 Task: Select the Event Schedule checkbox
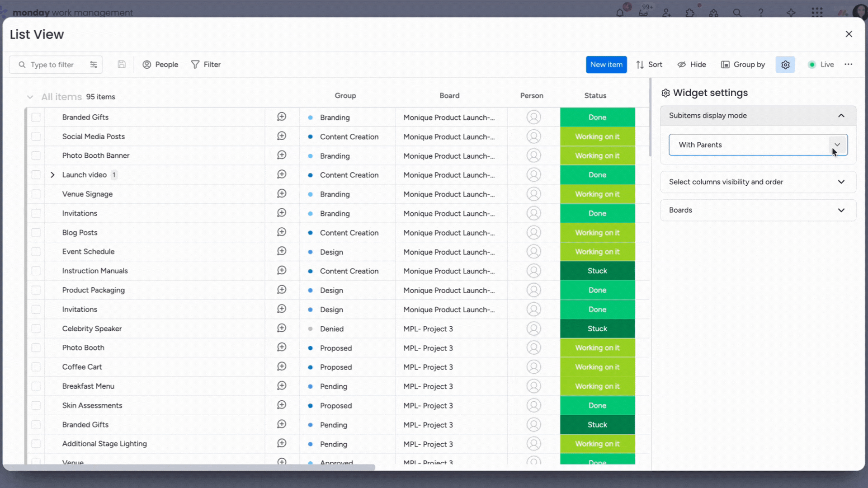(x=36, y=252)
